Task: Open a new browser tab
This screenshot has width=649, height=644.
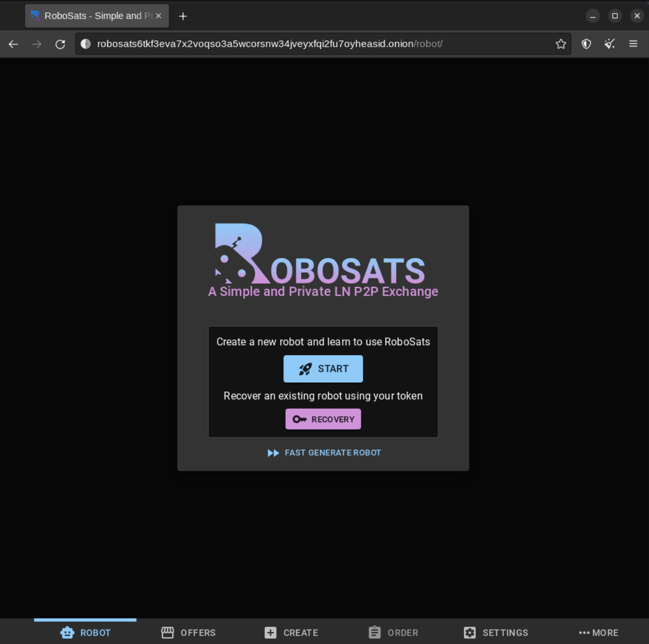Action: click(183, 16)
